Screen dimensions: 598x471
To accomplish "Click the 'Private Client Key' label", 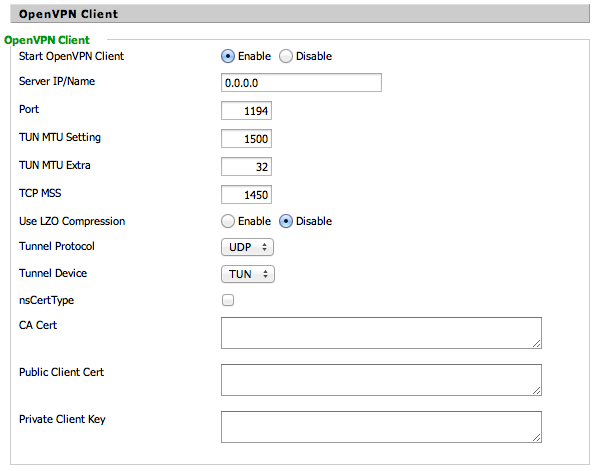I will tap(62, 419).
